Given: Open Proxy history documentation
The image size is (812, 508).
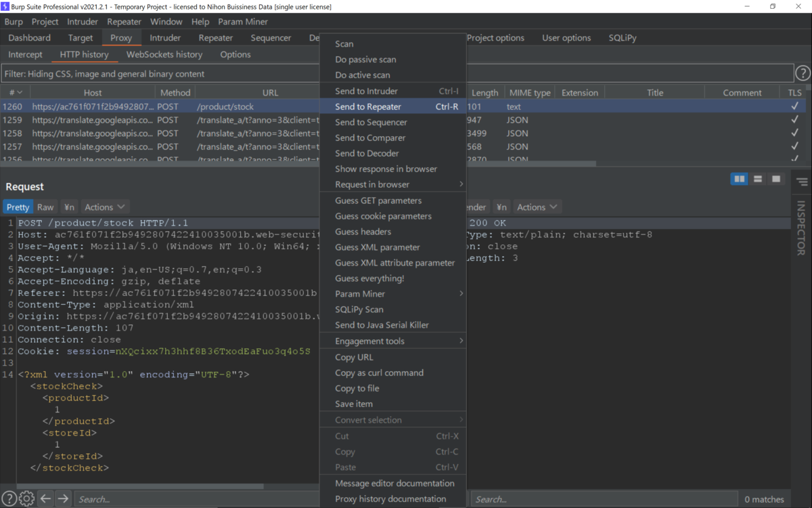Looking at the screenshot, I should click(x=392, y=499).
